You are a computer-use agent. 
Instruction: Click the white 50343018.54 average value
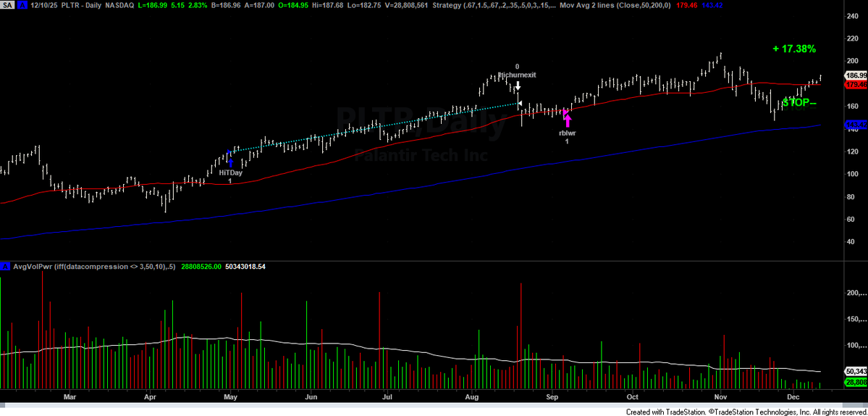pyautogui.click(x=245, y=267)
